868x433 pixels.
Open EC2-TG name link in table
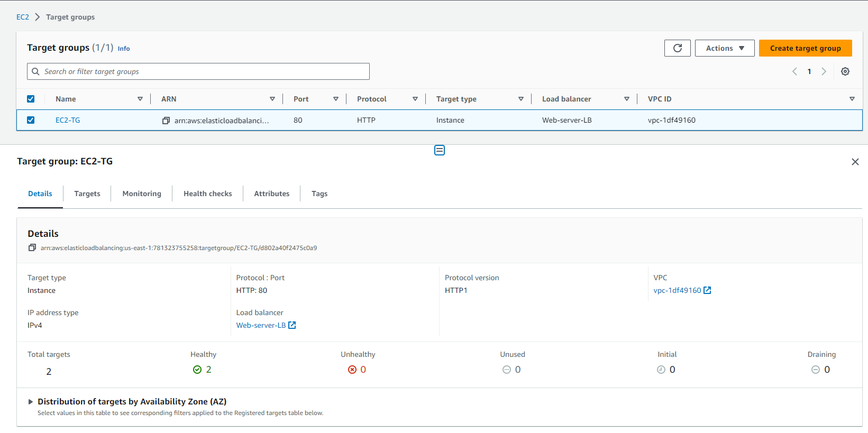[68, 120]
